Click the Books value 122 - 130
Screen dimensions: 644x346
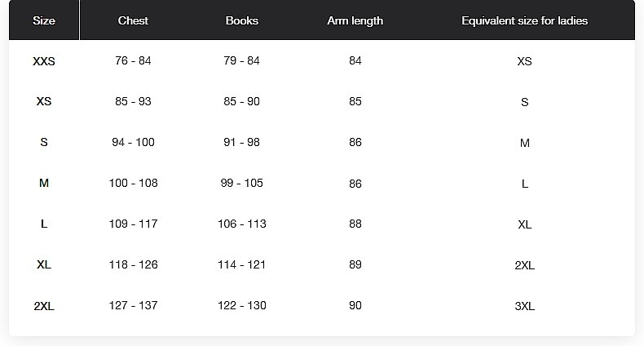[242, 305]
